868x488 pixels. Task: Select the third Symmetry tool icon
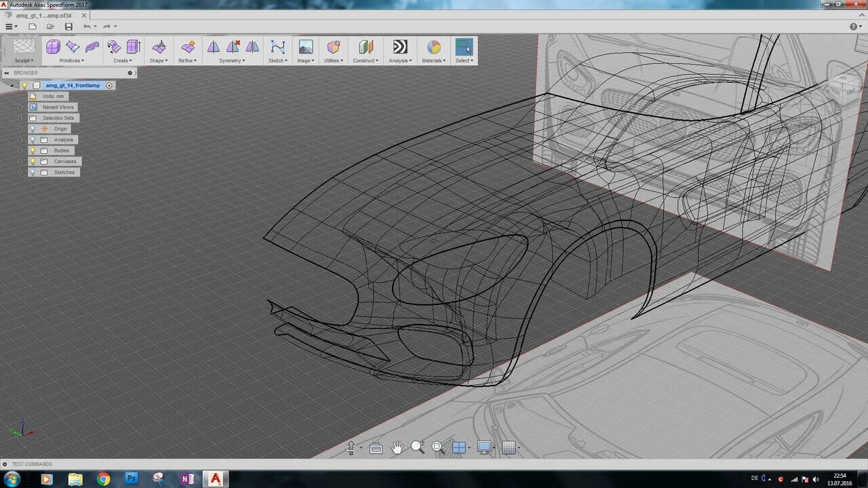[252, 47]
